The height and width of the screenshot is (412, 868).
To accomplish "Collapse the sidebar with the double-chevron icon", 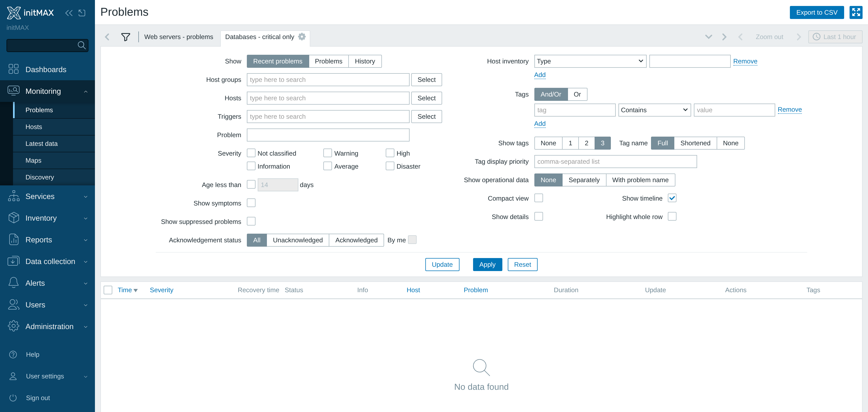I will (x=69, y=13).
